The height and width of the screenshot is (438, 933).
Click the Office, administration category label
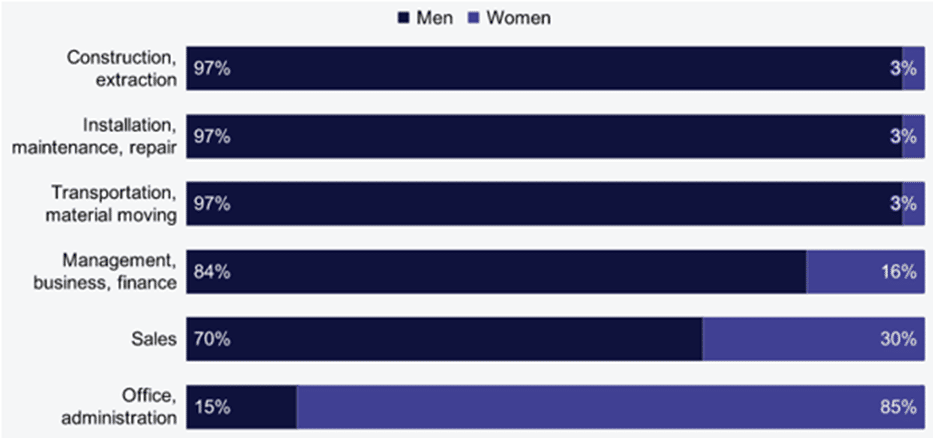tap(120, 406)
